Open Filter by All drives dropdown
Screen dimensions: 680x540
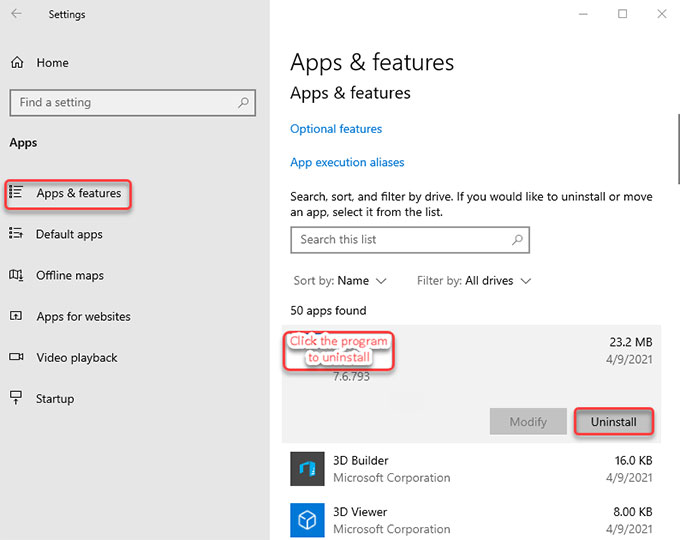[474, 281]
